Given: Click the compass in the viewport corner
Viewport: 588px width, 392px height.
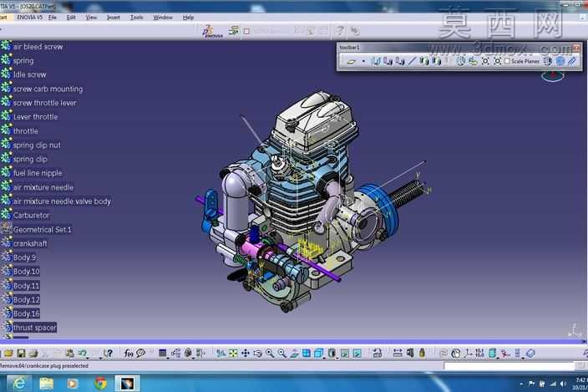Looking at the screenshot, I should 553,75.
